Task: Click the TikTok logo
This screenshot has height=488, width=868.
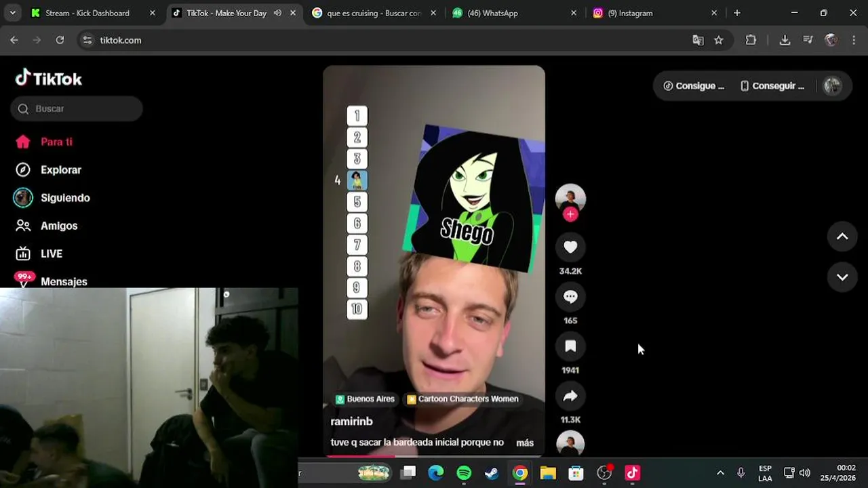Action: [48, 79]
